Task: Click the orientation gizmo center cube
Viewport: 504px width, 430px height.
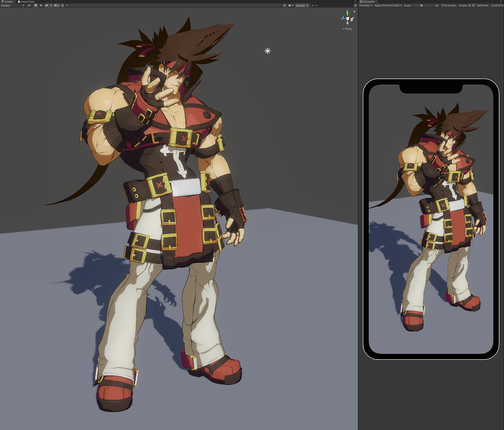Action: [x=347, y=19]
